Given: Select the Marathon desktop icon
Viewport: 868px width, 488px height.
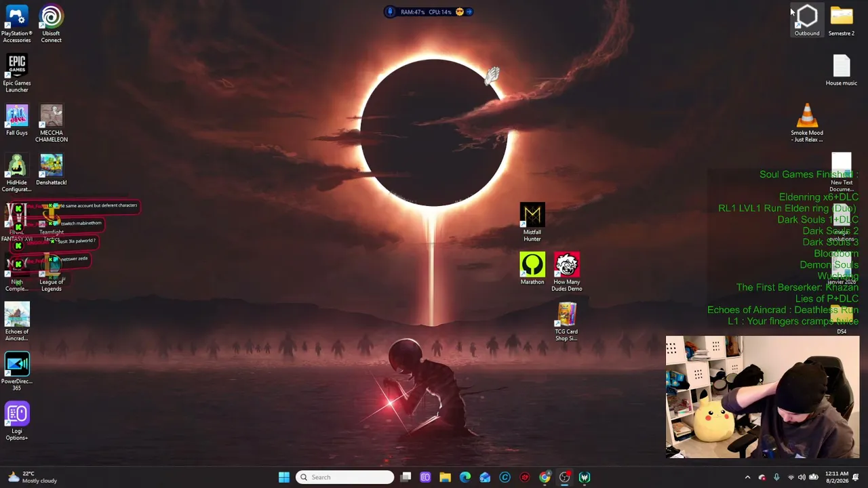Looking at the screenshot, I should tap(532, 268).
